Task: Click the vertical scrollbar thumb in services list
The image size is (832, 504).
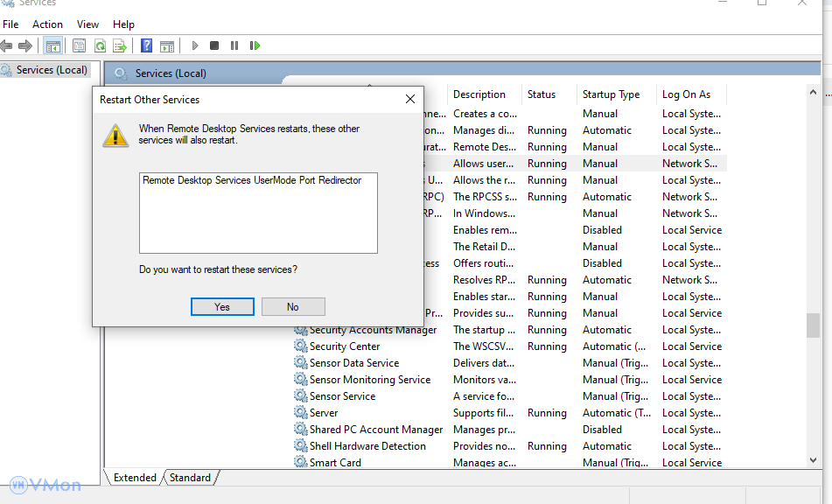Action: 813,325
